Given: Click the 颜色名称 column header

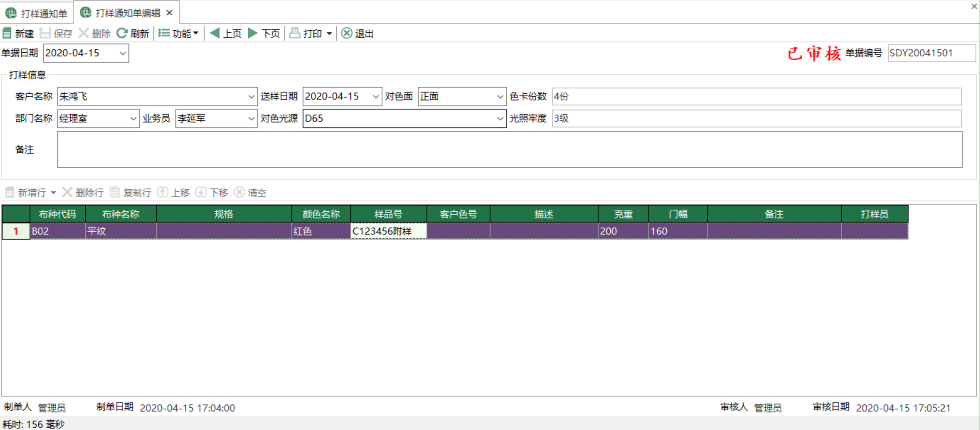Looking at the screenshot, I should click(x=321, y=214).
